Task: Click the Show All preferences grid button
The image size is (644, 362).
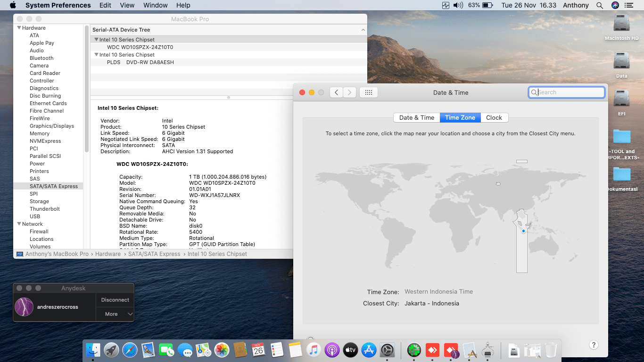Action: pos(369,92)
